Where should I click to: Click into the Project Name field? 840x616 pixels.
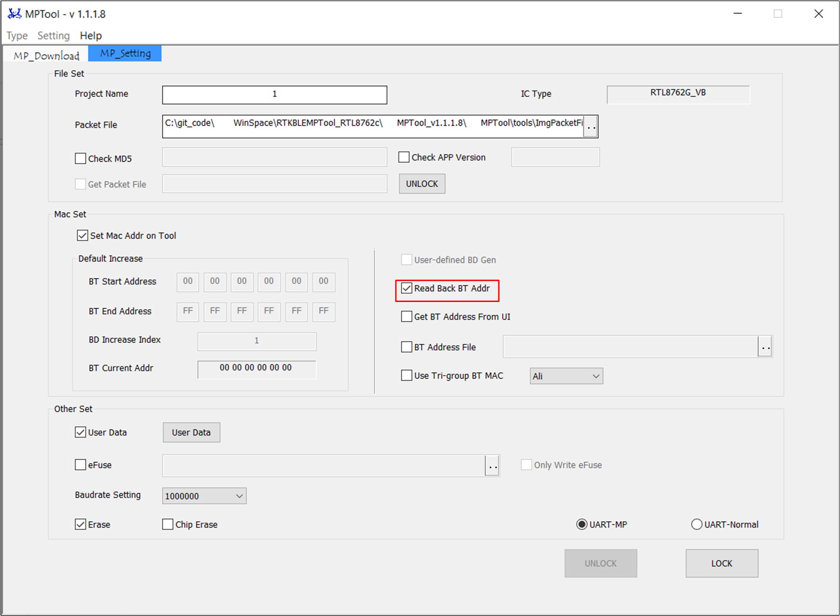point(274,95)
